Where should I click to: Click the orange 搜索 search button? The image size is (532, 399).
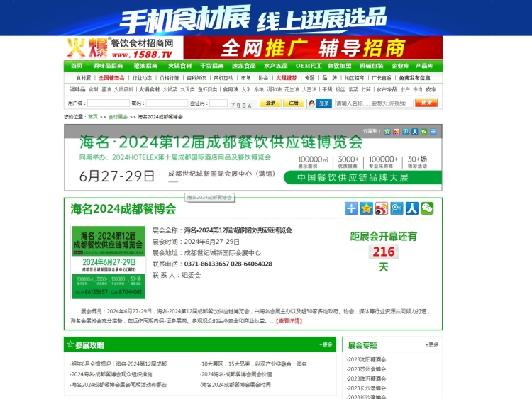pyautogui.click(x=426, y=103)
